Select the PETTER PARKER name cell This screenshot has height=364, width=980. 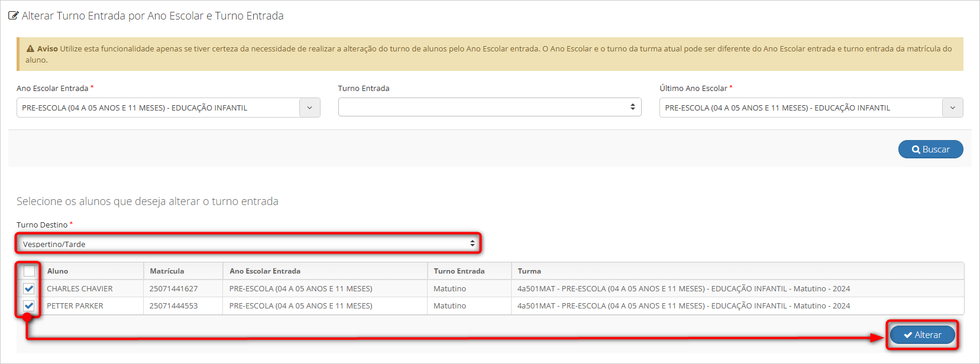(x=75, y=306)
